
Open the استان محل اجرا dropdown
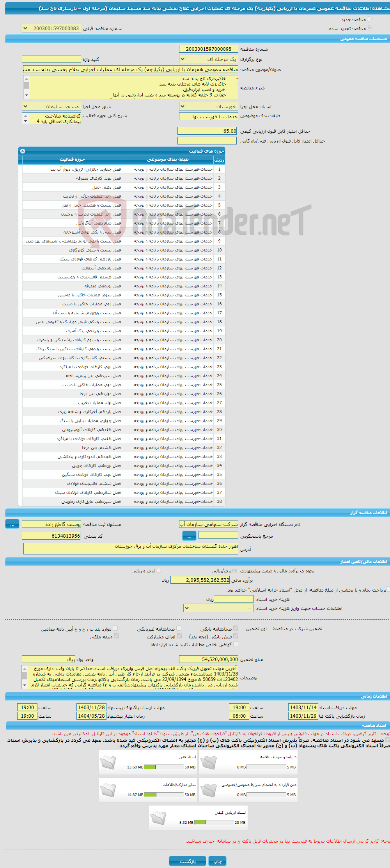click(209, 106)
